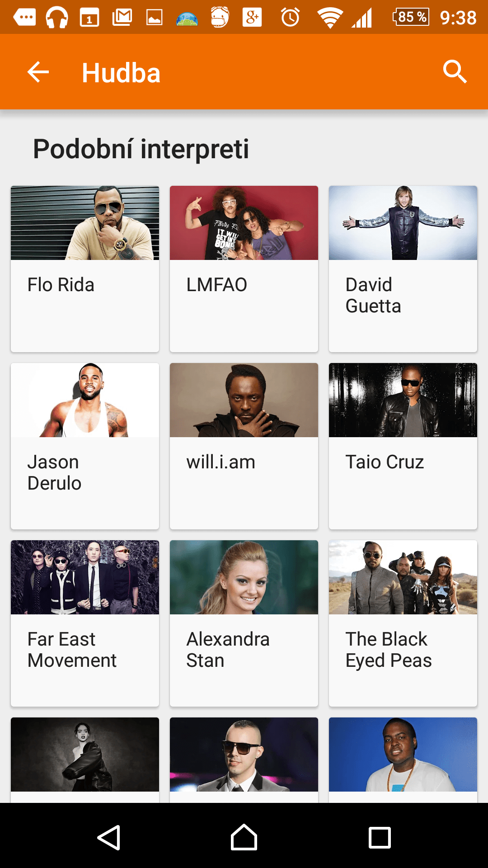Open search with the magnifier icon

455,71
